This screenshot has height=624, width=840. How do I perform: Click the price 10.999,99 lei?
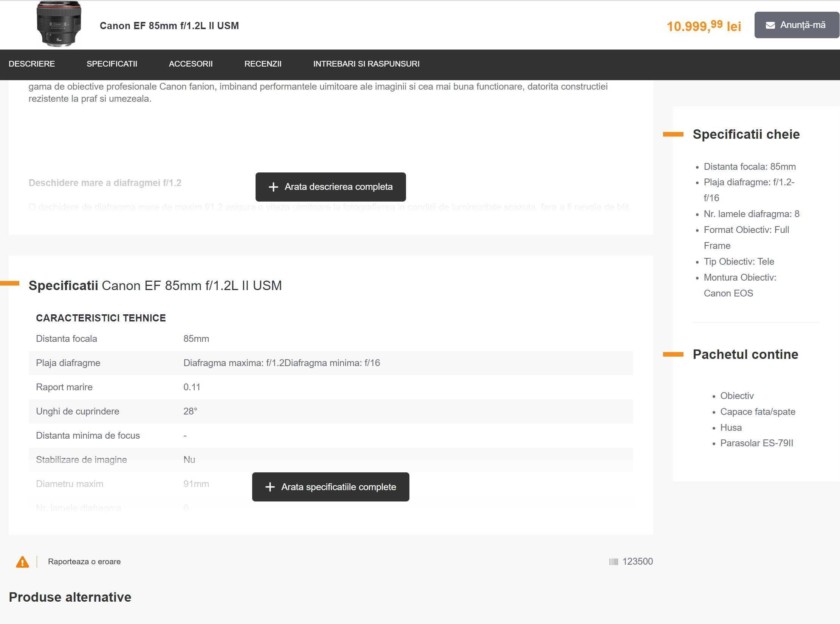[704, 26]
